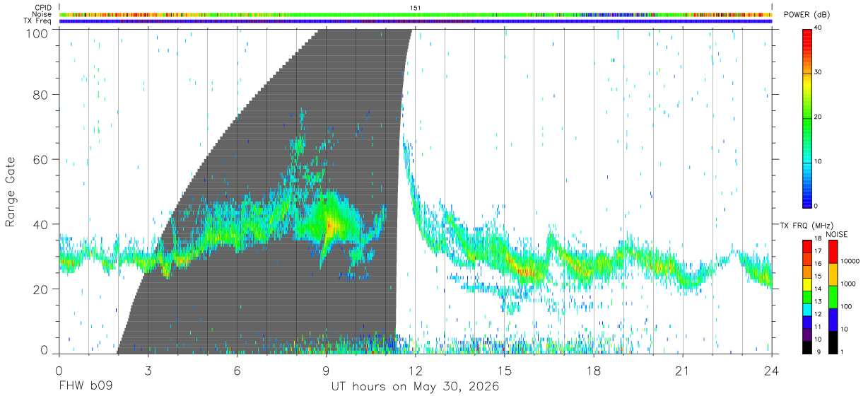Click the 9 MHz frequency label

818,351
